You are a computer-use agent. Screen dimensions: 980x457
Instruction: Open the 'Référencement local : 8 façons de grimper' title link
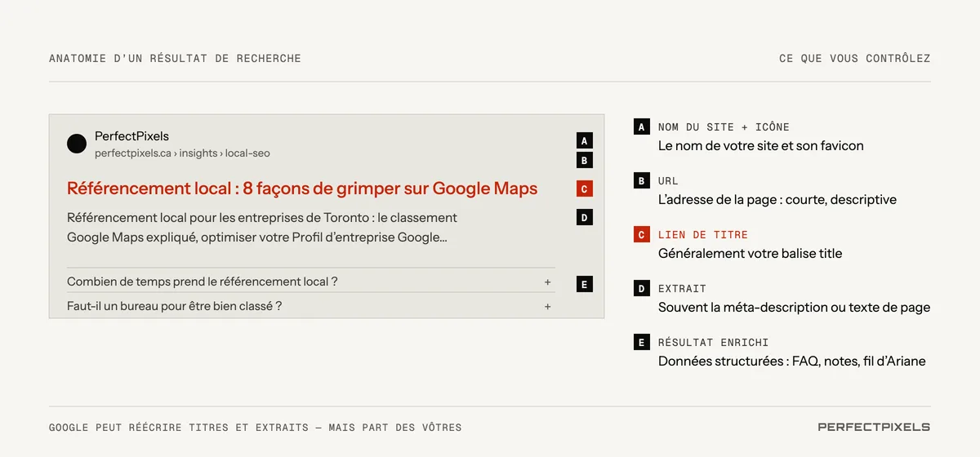click(x=302, y=189)
